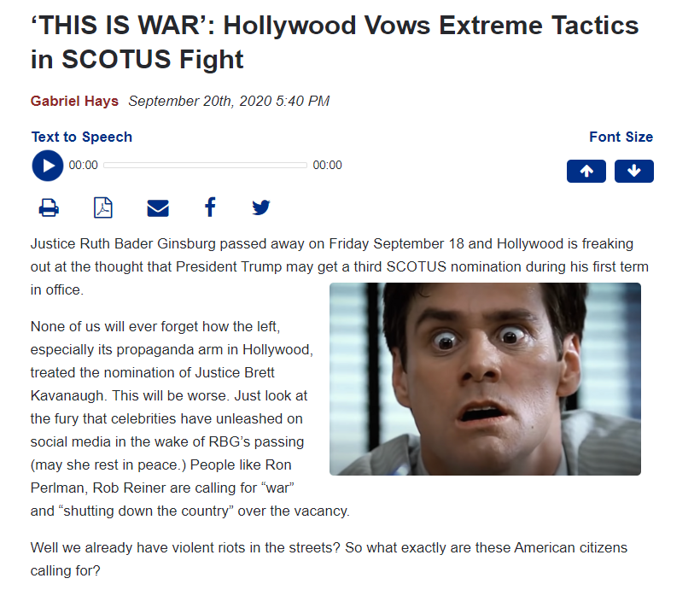Click elapsed time 00:00 beside play button
Viewport: 700px width, 590px height.
click(83, 166)
